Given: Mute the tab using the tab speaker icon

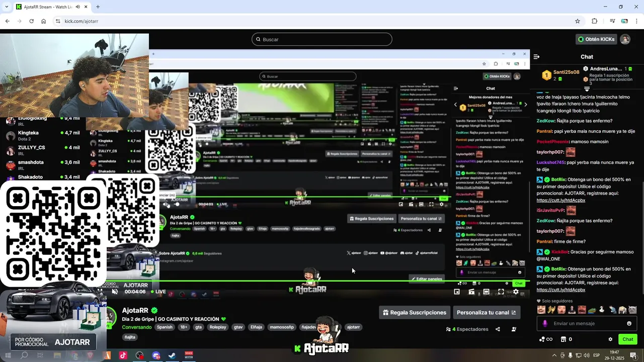Looking at the screenshot, I should tap(77, 7).
